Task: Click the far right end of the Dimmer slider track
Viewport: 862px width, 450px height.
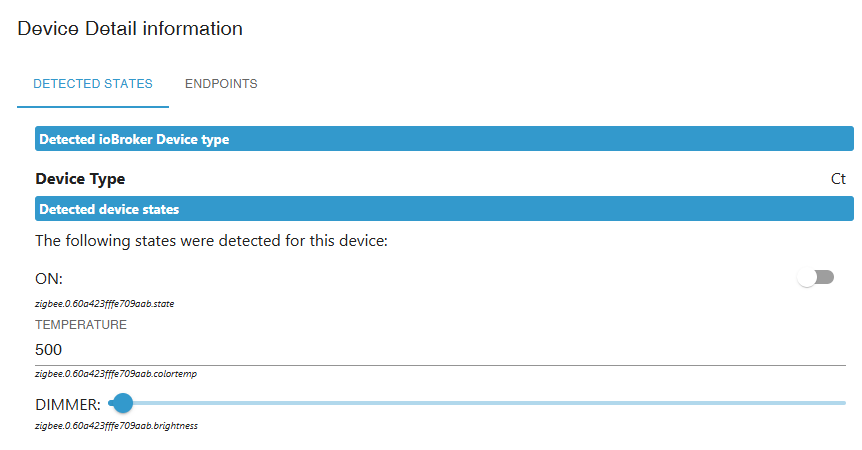Action: (843, 403)
